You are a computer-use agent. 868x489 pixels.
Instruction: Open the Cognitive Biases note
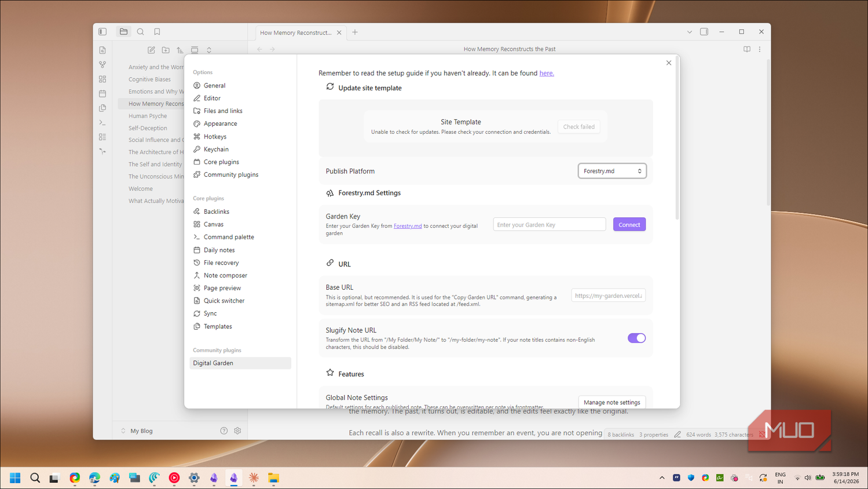(149, 79)
